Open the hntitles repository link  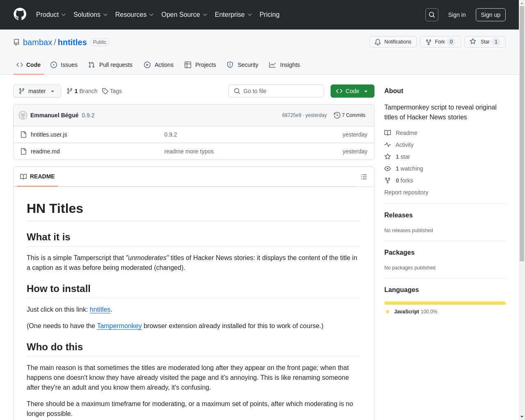pos(72,42)
